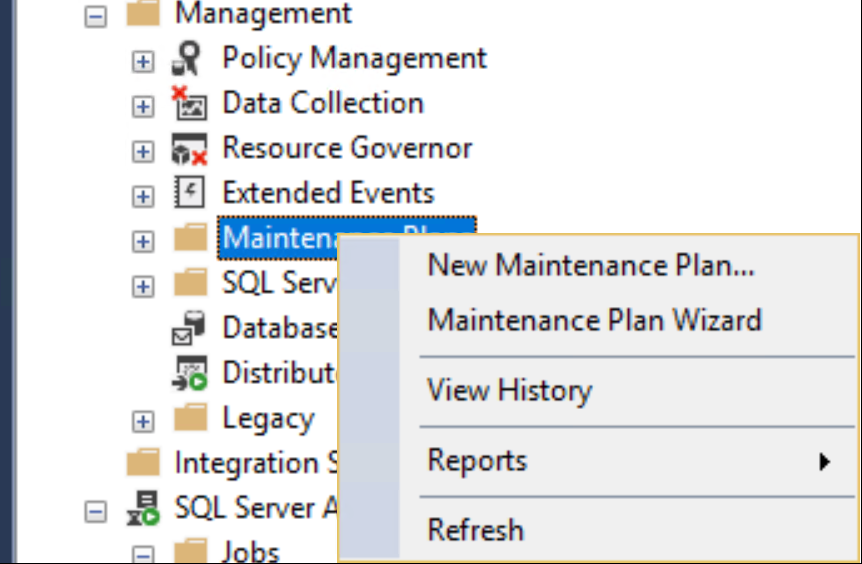The image size is (862, 564).
Task: Select the Policy Management tree item
Action: tap(355, 58)
